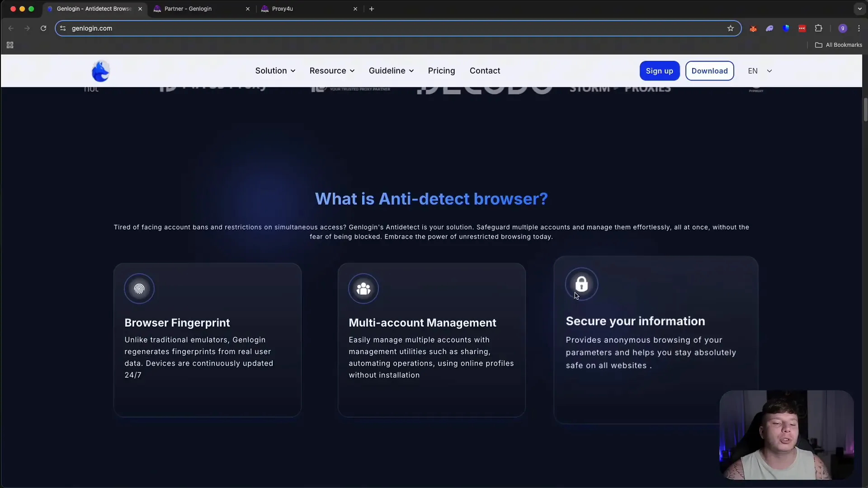Close the Partner - Genlogin tab
The image size is (868, 488).
click(248, 9)
